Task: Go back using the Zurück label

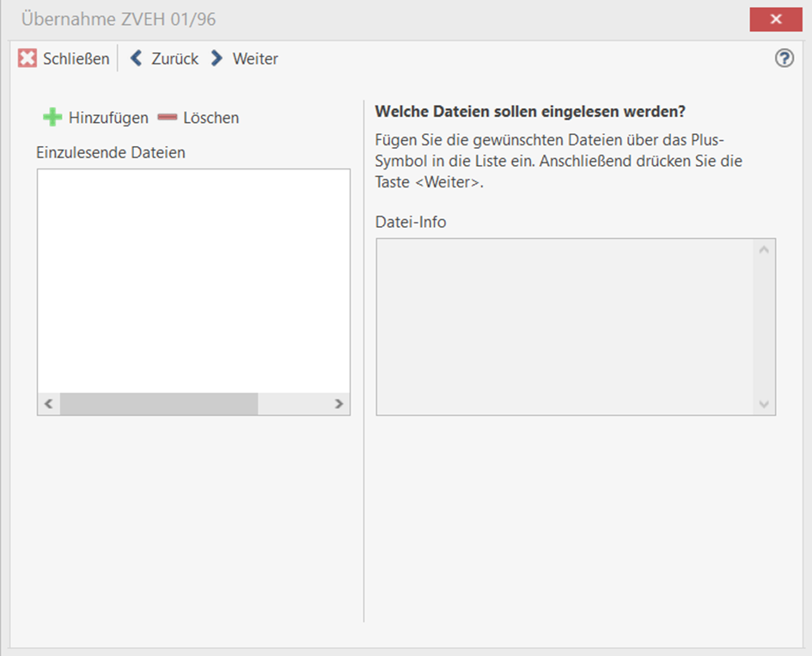Action: (x=174, y=58)
